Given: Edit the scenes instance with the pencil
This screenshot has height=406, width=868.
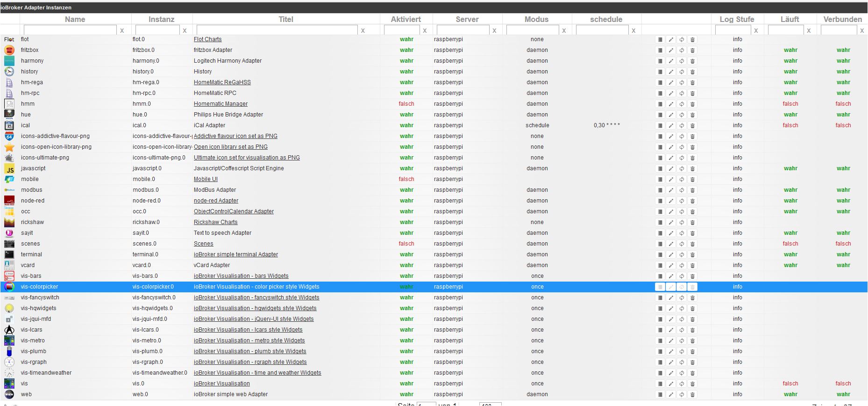Looking at the screenshot, I should tap(671, 244).
